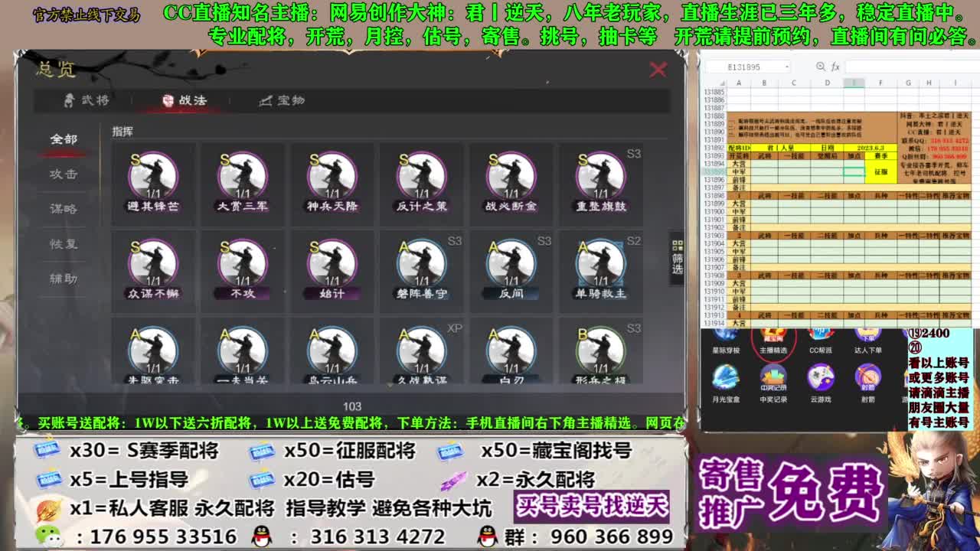
Task: Expand the name box dropdown arrow
Action: [786, 67]
